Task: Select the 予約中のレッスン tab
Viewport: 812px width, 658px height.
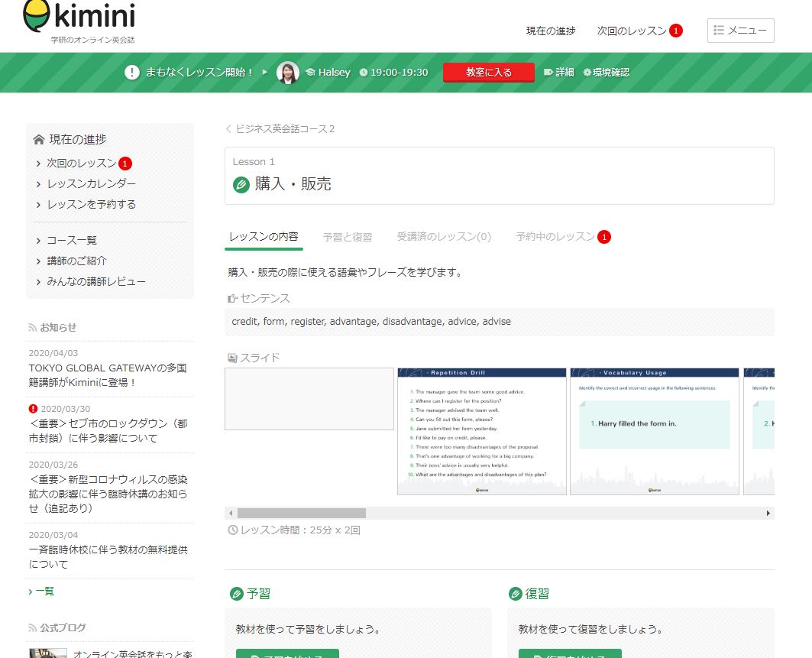Action: point(555,237)
